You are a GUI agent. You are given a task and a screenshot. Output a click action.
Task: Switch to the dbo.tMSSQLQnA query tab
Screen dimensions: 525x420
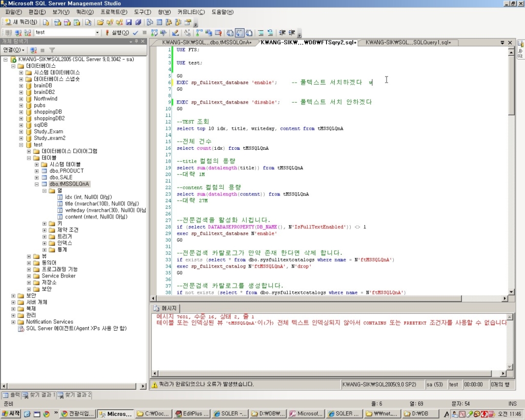tap(207, 43)
